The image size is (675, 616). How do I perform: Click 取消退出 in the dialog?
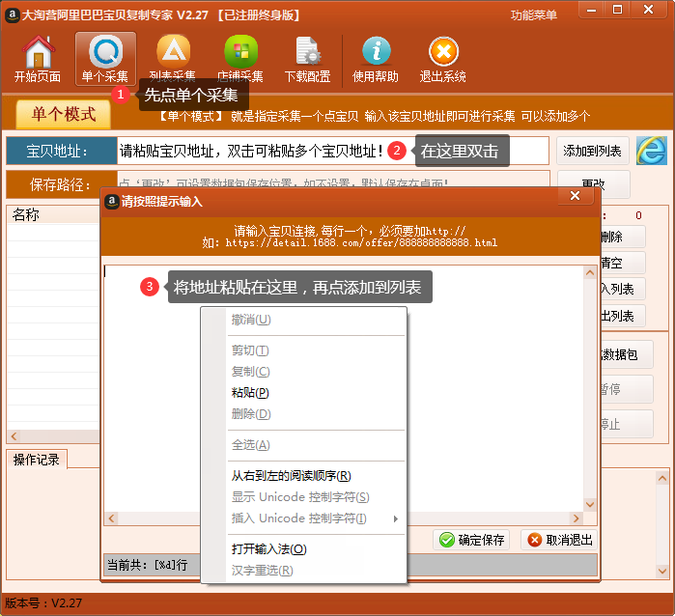click(559, 540)
